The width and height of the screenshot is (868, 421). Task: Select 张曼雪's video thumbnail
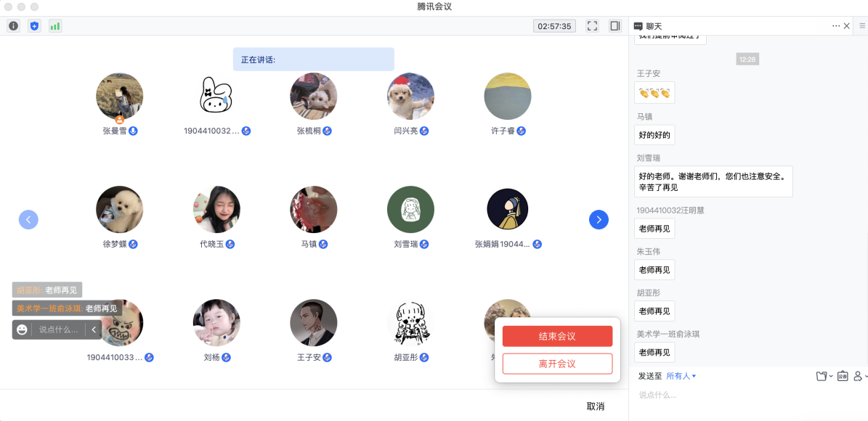coord(120,97)
